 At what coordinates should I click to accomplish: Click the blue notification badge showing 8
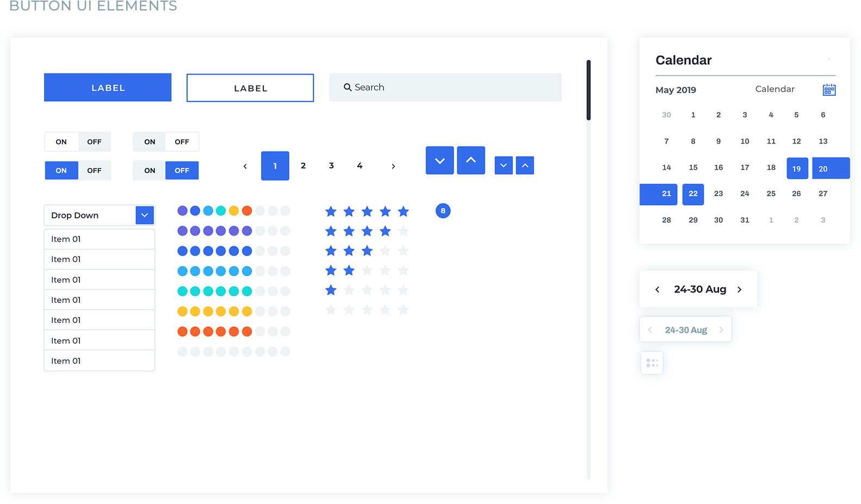tap(443, 211)
